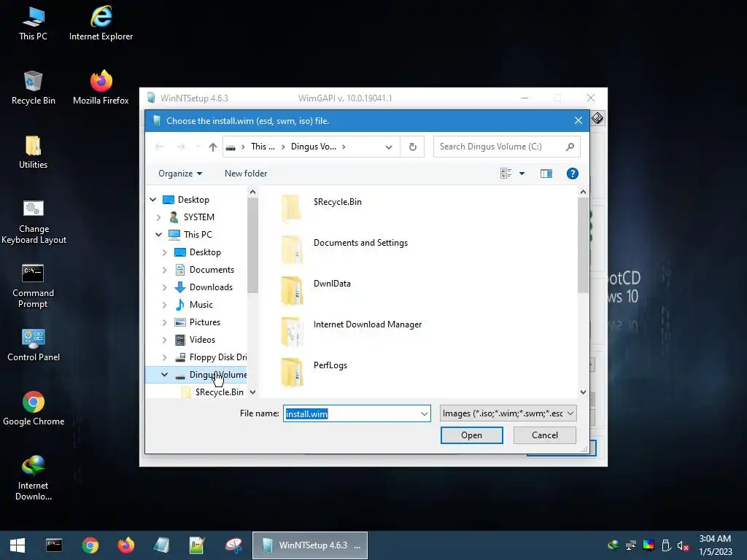Open the view options dropdown arrow
This screenshot has width=747, height=560.
coord(522,174)
